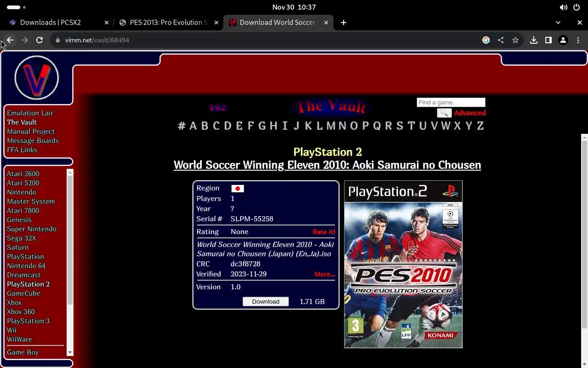588x368 pixels.
Task: Click the More... link
Action: click(x=325, y=274)
